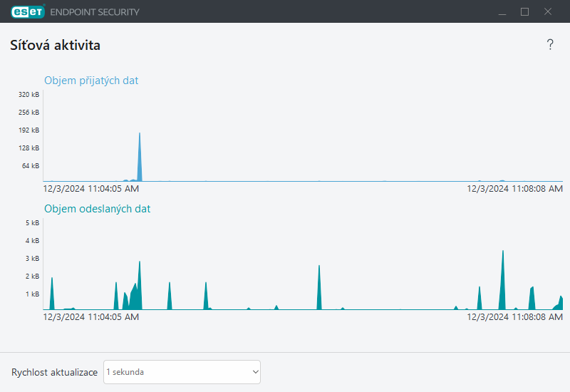
Task: Select the end timestamp under the sent data graph
Action: click(514, 317)
